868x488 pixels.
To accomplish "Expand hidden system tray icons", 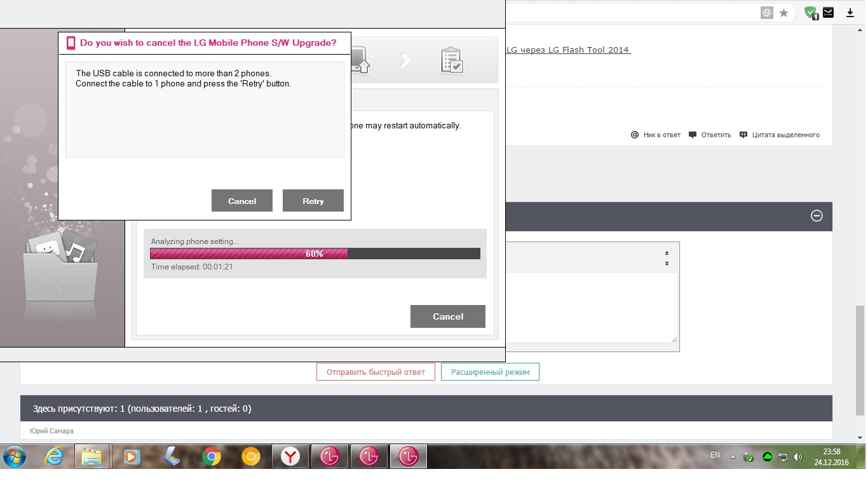I will (733, 457).
